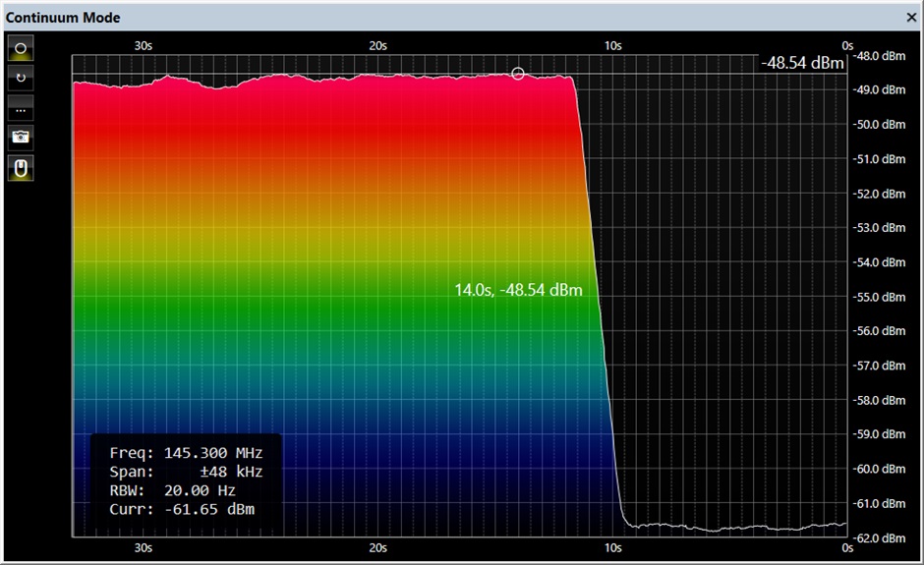Click the 'Freq: 145.300 MHz' value
This screenshot has height=565, width=924.
point(186,452)
